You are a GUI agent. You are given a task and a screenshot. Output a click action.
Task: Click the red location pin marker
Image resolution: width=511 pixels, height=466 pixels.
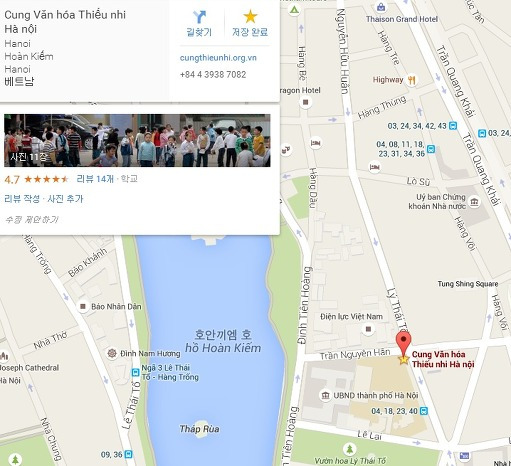[404, 345]
